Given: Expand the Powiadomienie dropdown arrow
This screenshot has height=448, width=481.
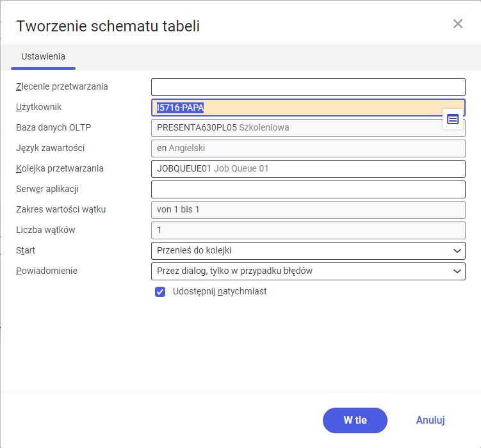Looking at the screenshot, I should (457, 271).
